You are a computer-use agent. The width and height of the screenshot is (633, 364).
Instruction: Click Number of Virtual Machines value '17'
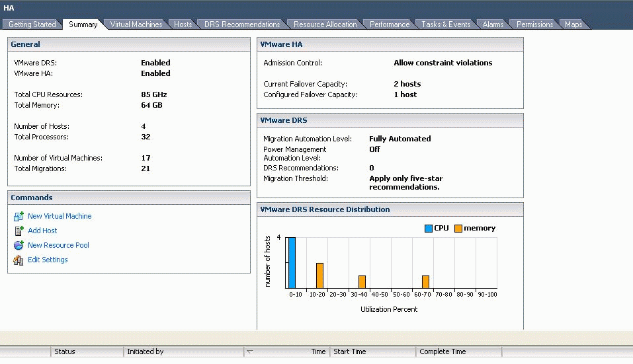point(146,158)
